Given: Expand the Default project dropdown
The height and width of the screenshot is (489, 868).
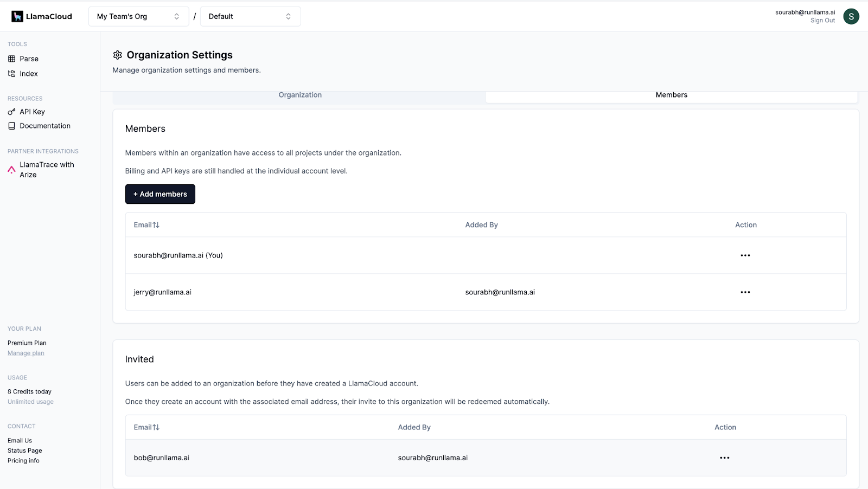Looking at the screenshot, I should coord(250,16).
